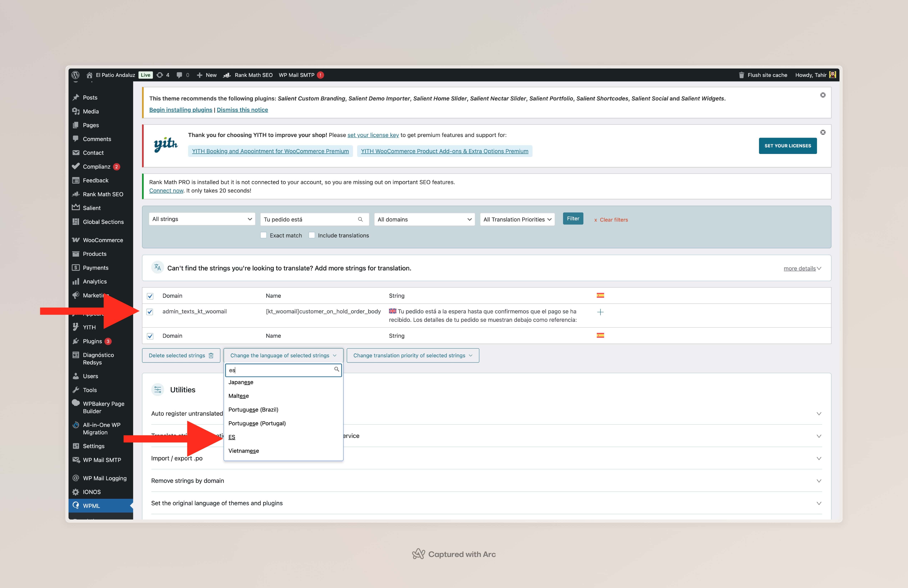Click the YITH logo in license notice

(166, 145)
